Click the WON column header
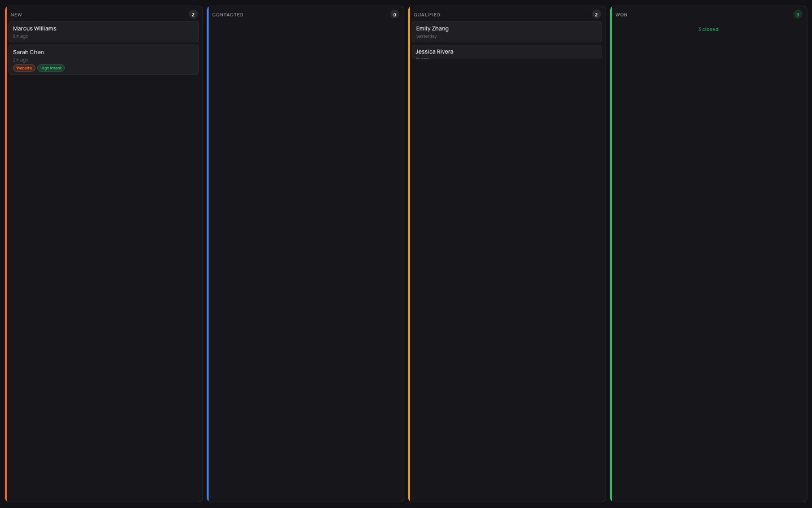 click(621, 15)
